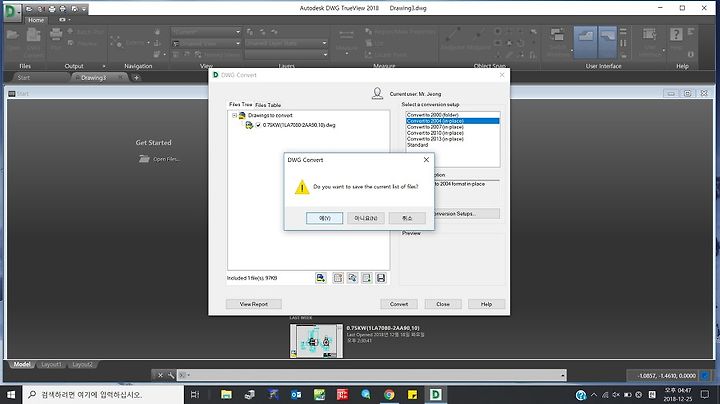The height and width of the screenshot is (404, 720).
Task: Click the coordinates readout in status bar
Action: 666,376
